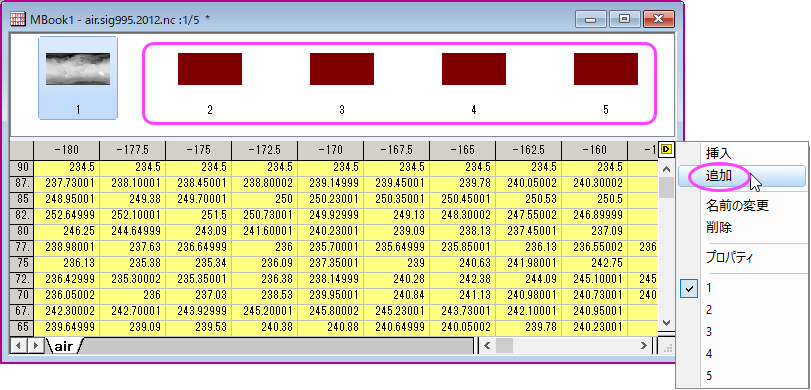811x390 pixels.
Task: Click cell with value 236.05002
Action: click(67, 296)
